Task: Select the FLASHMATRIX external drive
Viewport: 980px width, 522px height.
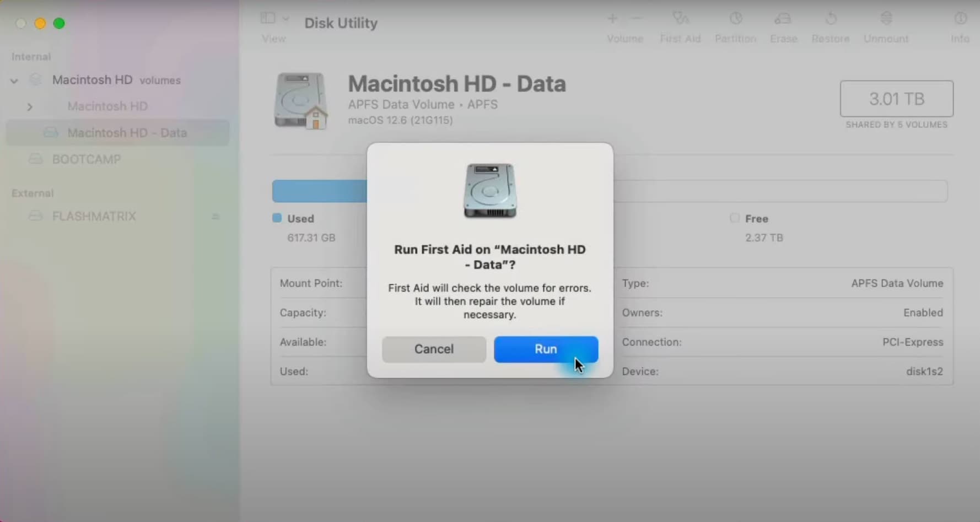Action: pos(94,217)
